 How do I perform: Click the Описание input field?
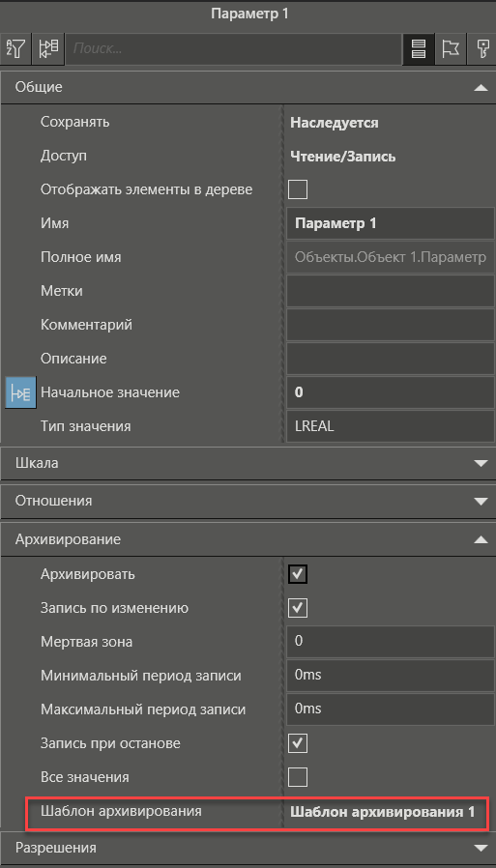click(391, 359)
